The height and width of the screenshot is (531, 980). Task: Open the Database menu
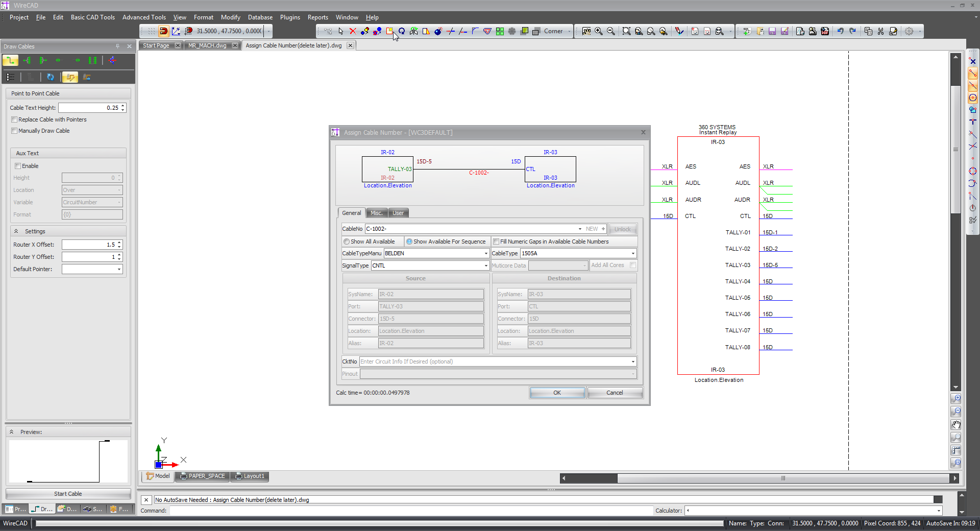pyautogui.click(x=260, y=17)
